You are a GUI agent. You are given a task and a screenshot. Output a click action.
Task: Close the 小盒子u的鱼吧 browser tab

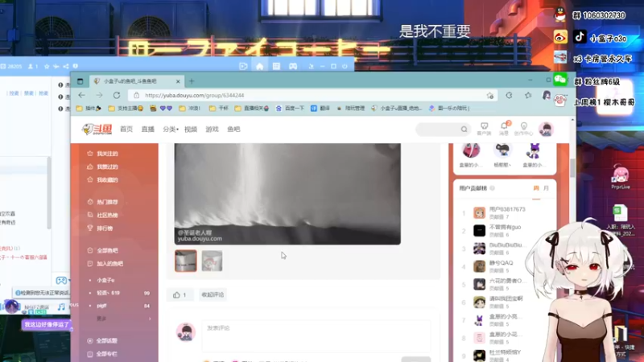[x=178, y=81]
